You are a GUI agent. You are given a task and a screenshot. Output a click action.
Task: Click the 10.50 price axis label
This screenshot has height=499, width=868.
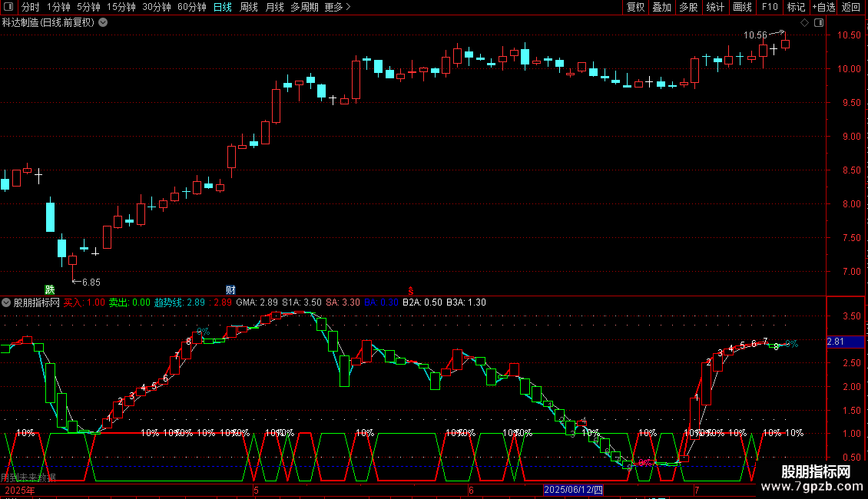pos(849,35)
